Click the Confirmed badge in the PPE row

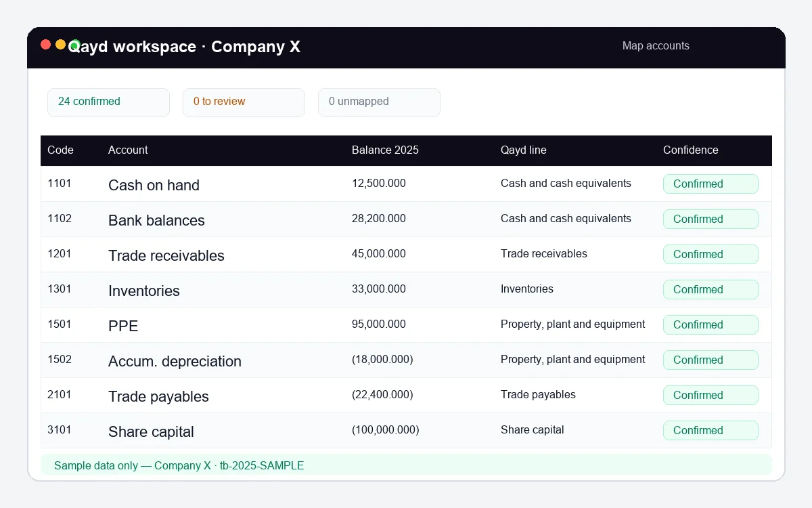coord(710,324)
